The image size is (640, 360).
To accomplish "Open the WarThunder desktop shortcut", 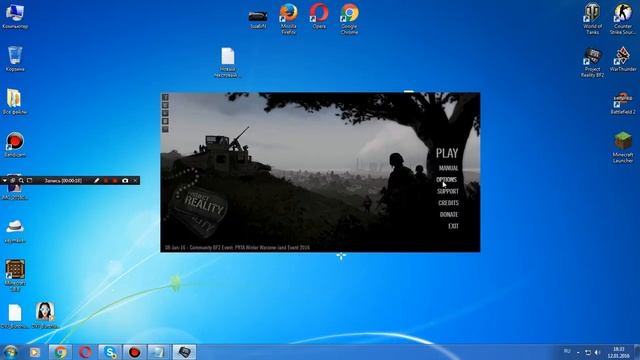I will click(x=623, y=59).
